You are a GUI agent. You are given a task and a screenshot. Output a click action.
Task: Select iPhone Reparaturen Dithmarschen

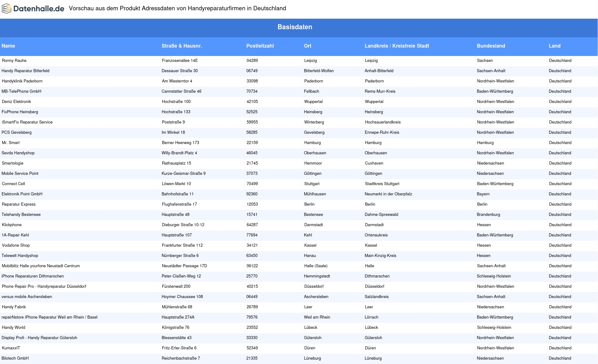pos(33,276)
